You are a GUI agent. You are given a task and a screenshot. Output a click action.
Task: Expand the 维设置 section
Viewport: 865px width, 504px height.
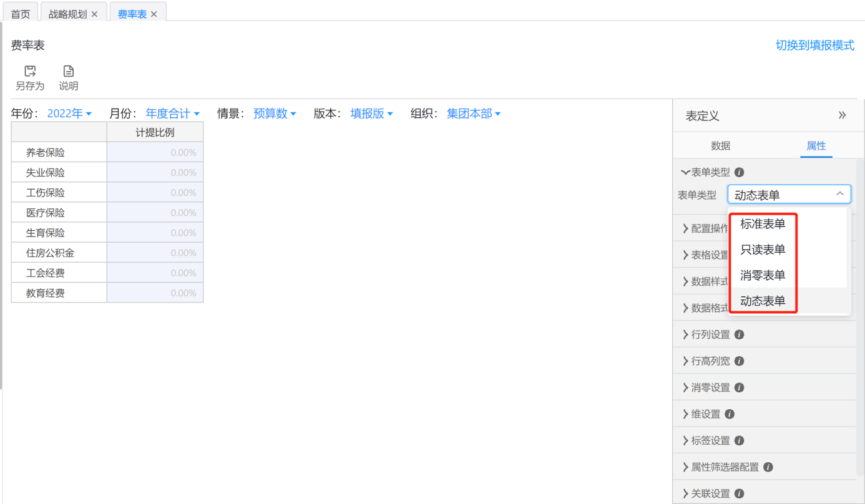pyautogui.click(x=705, y=414)
